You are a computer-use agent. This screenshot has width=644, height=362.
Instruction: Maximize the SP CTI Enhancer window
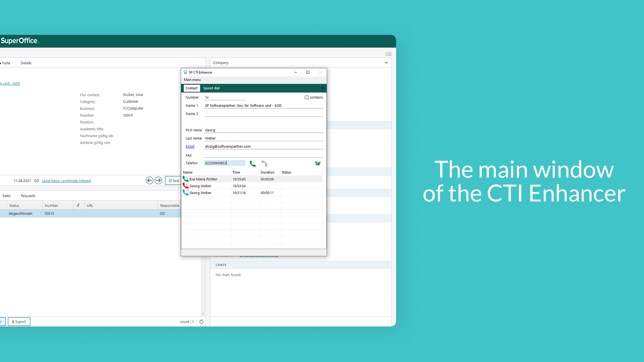click(308, 72)
